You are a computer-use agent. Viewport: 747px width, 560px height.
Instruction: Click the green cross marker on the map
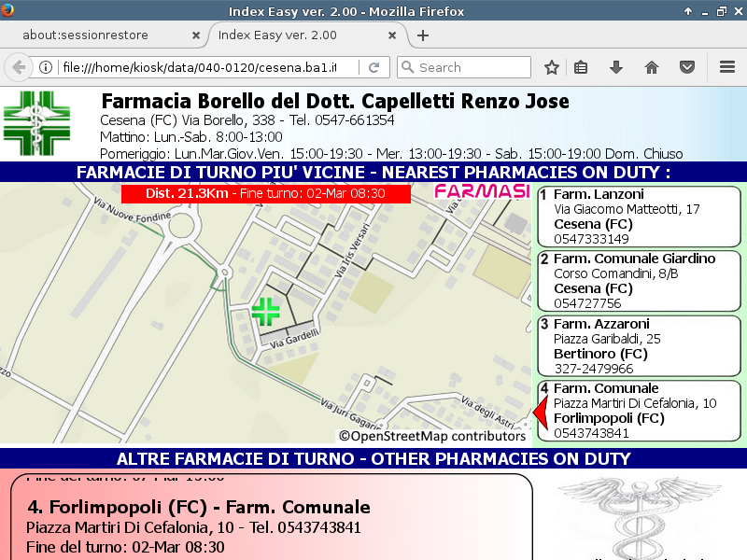click(266, 311)
